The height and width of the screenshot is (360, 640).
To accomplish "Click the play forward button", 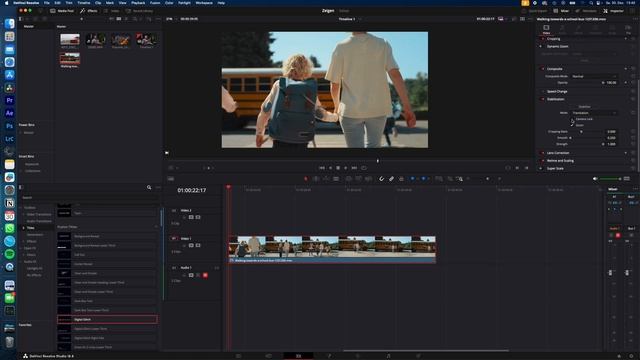I will 346,168.
